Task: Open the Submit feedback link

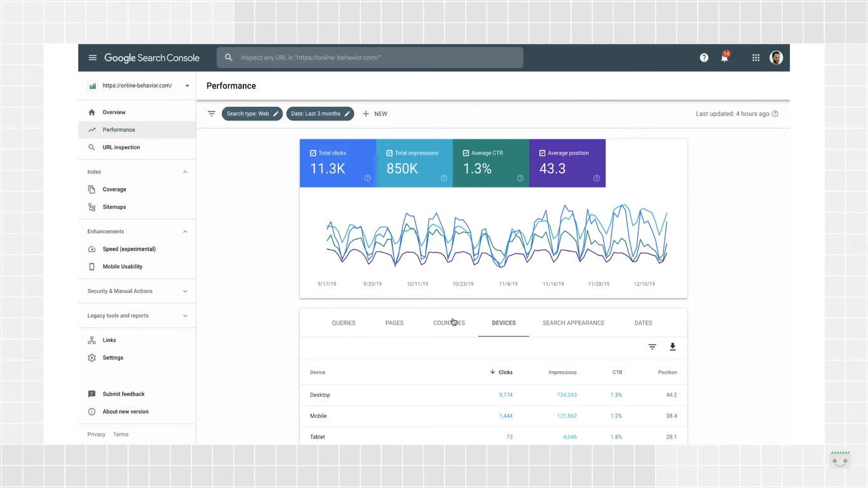Action: tap(124, 394)
